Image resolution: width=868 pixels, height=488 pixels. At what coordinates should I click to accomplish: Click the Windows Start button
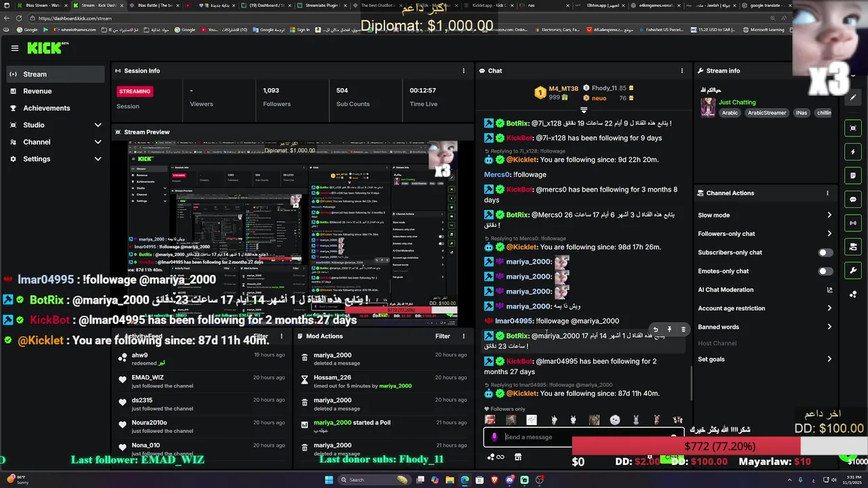pyautogui.click(x=329, y=480)
